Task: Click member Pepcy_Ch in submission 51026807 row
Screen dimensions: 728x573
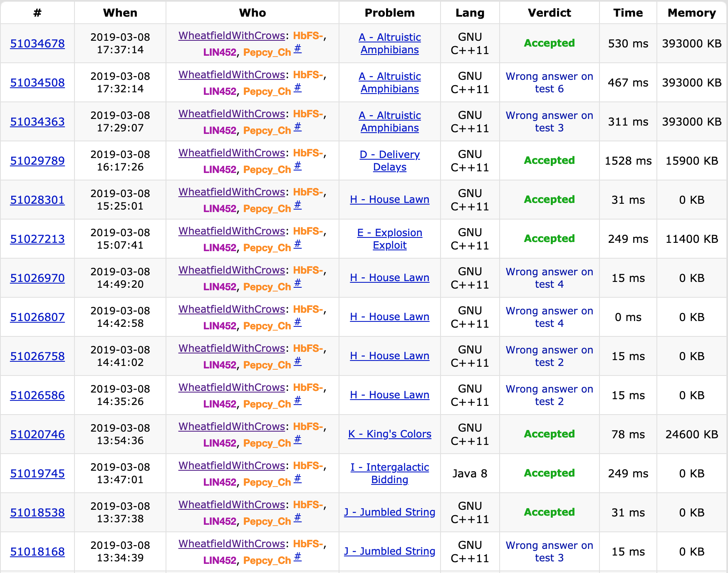Action: (267, 326)
